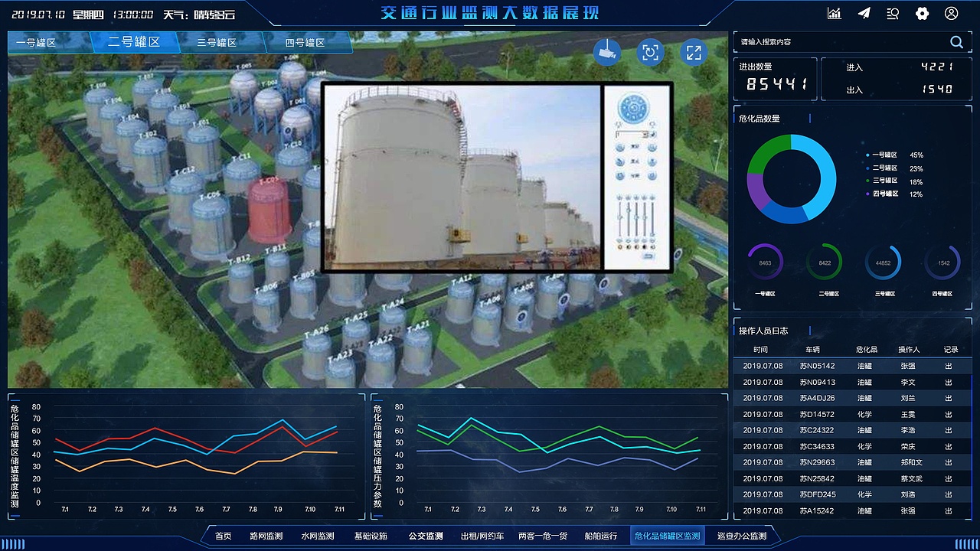Click the highlighted red tank T-C07
Viewport: 980px width, 551px height.
tap(269, 210)
